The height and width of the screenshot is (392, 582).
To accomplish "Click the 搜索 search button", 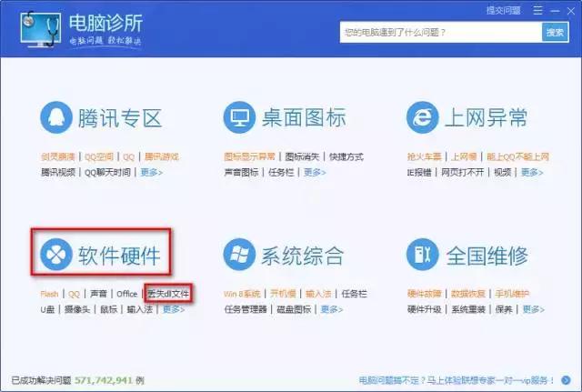I will click(x=556, y=33).
